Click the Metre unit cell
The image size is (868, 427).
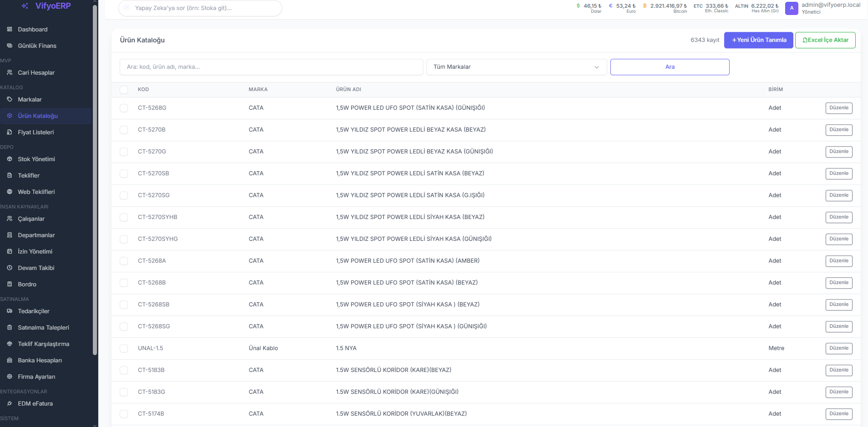pyautogui.click(x=777, y=348)
